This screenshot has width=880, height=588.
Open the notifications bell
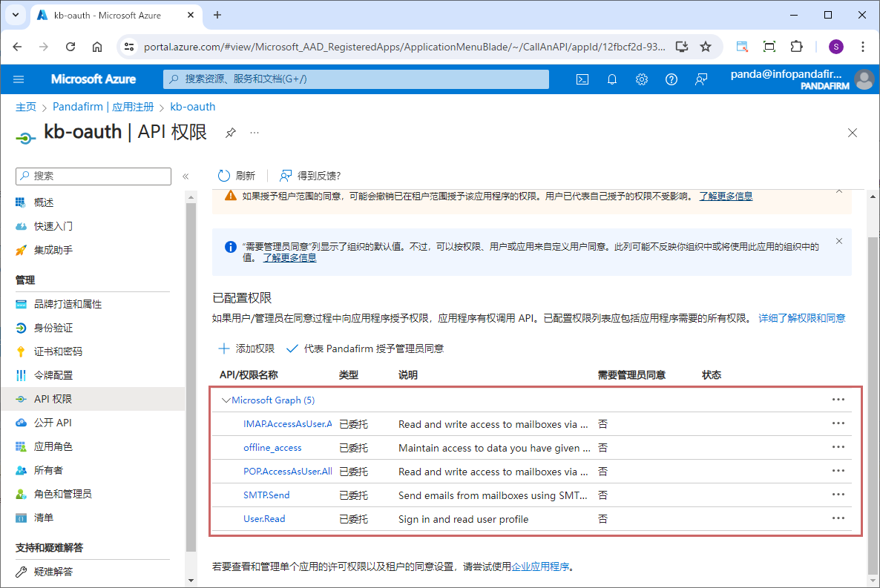(612, 79)
